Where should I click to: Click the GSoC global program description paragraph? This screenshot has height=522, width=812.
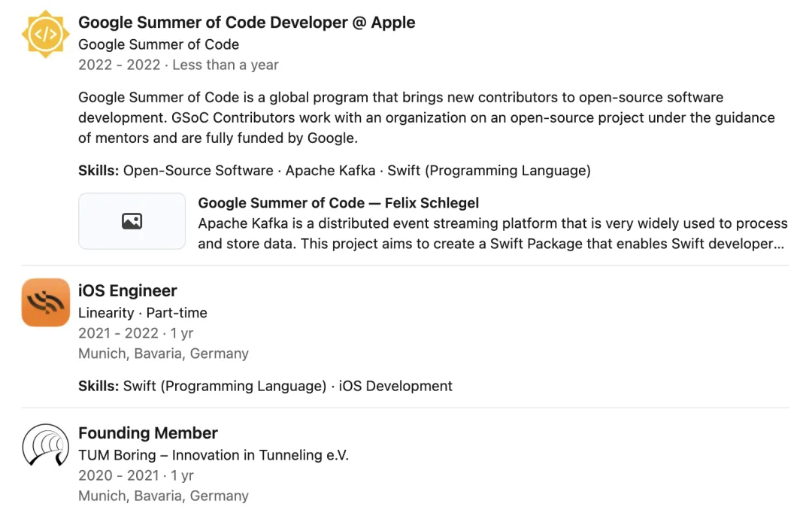click(426, 118)
